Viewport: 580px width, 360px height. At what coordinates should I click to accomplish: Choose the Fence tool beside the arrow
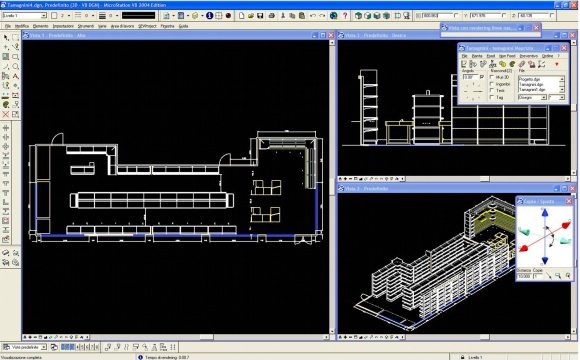[x=16, y=37]
